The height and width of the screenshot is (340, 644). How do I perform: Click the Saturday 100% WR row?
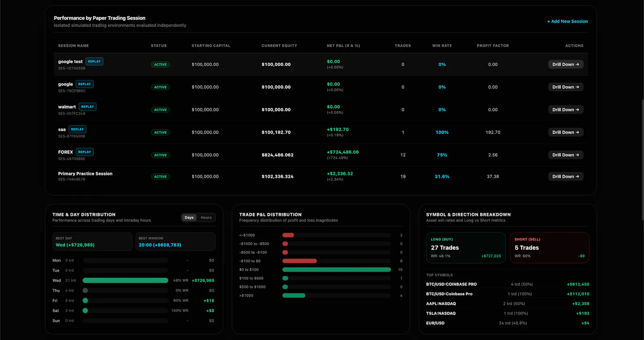click(x=133, y=311)
